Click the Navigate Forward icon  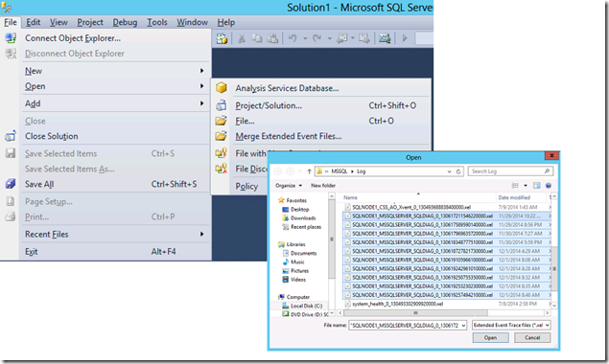(364, 38)
